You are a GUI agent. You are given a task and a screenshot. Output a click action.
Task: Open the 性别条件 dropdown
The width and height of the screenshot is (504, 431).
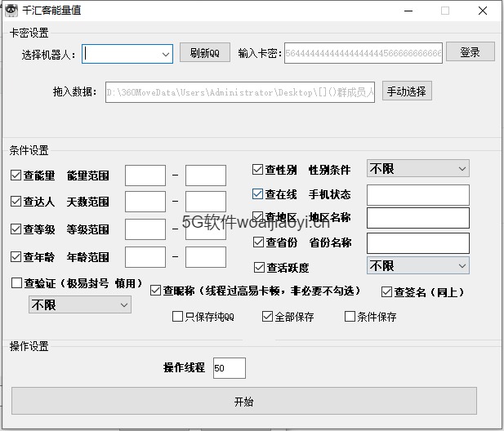(x=418, y=168)
